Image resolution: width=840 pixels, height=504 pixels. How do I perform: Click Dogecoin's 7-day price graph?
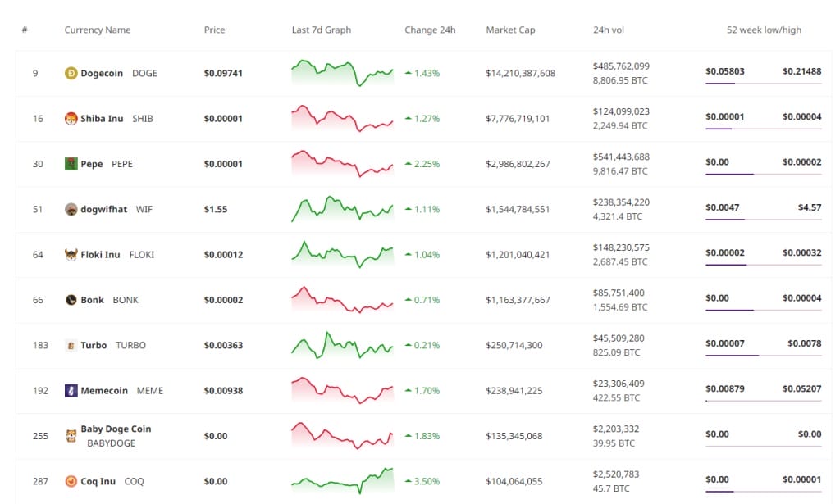tap(342, 73)
